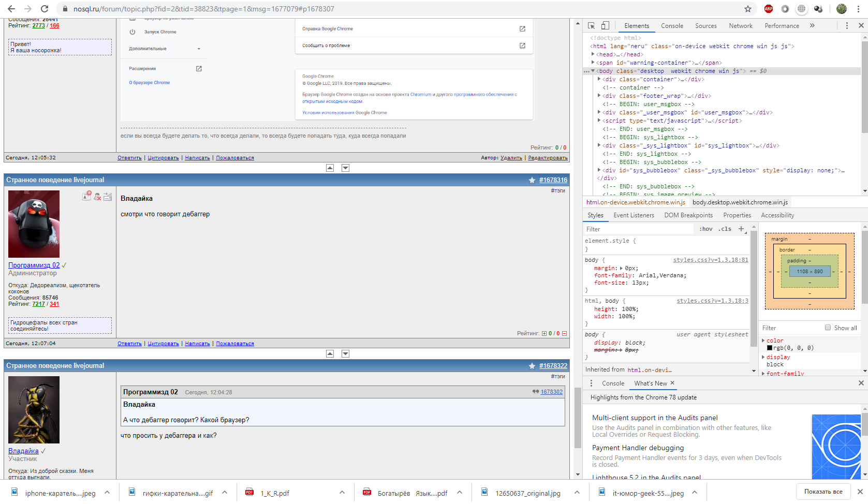This screenshot has height=504, width=868.
Task: Click the styles Filter input field
Action: click(x=637, y=229)
